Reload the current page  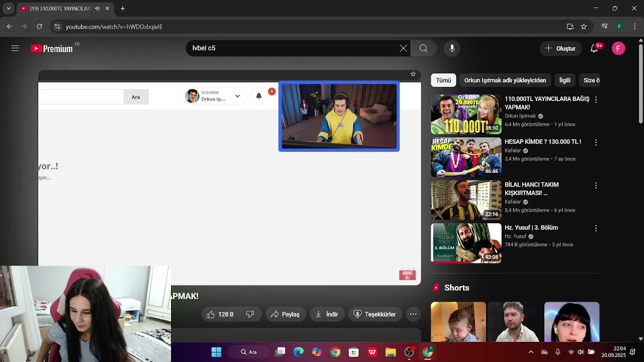click(39, 26)
